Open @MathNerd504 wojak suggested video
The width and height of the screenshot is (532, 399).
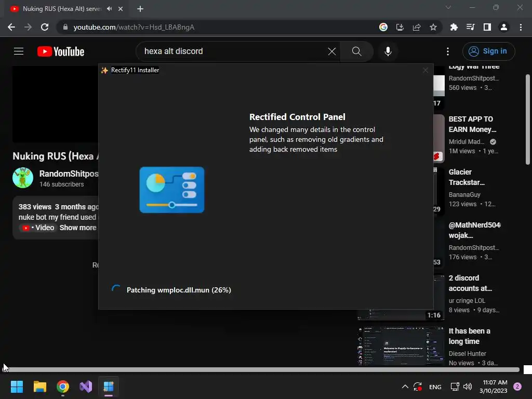(475, 230)
